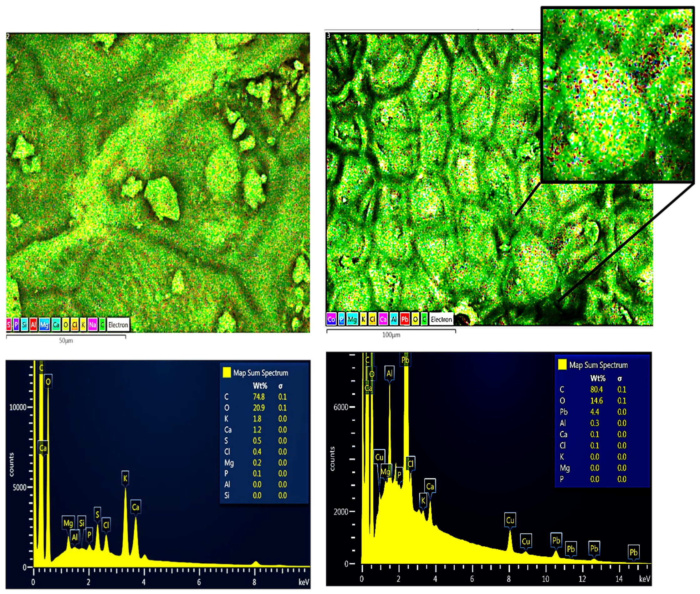Click the 50µm scale bar label

[66, 341]
